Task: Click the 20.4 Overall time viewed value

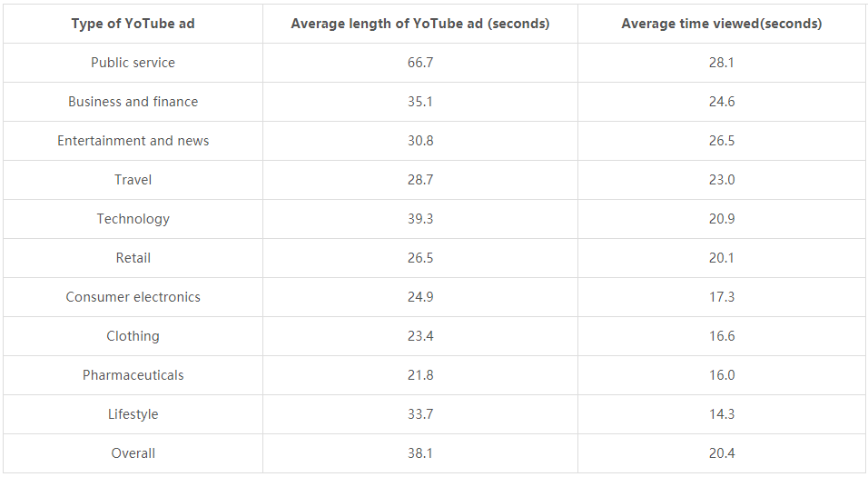Action: (721, 453)
